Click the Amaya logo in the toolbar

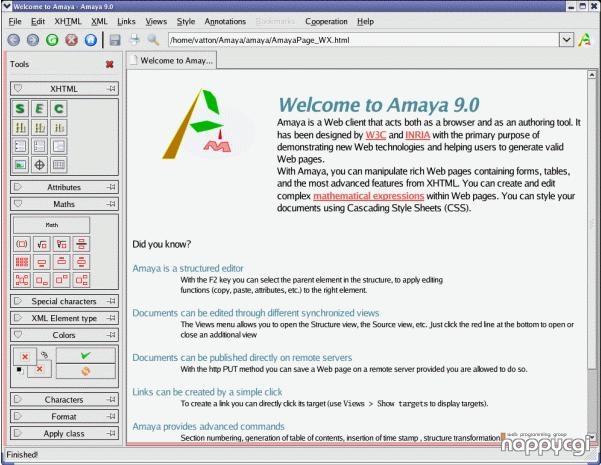pos(585,39)
